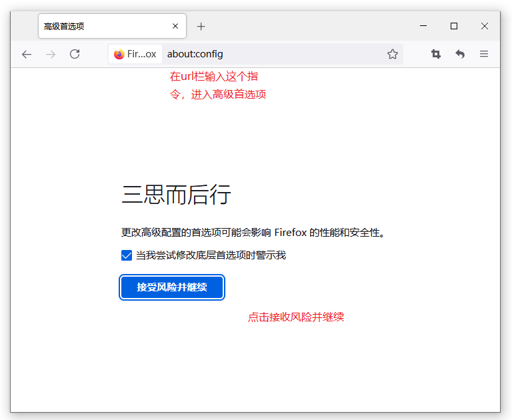Minimize the Firefox window

(423, 26)
